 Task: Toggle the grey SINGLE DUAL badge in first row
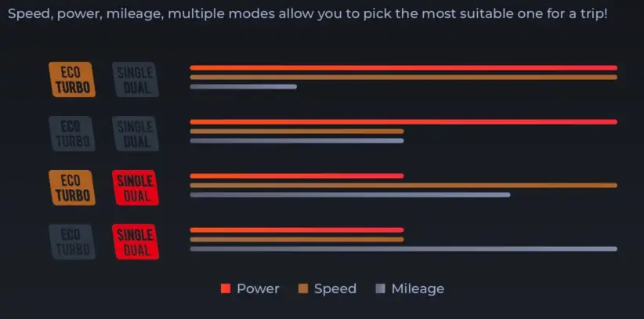(x=136, y=79)
